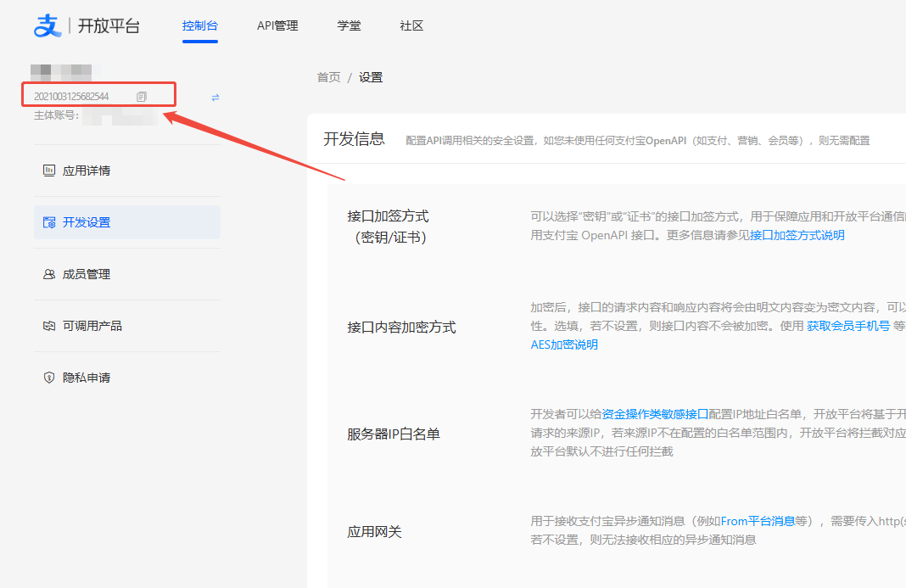Navigate to 首页 via breadcrumb
906x588 pixels.
(x=328, y=76)
